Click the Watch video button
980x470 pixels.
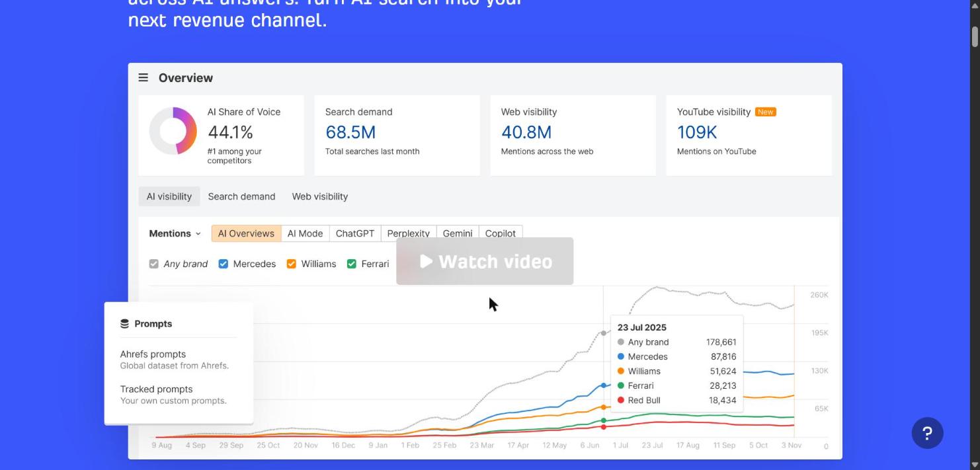(485, 261)
